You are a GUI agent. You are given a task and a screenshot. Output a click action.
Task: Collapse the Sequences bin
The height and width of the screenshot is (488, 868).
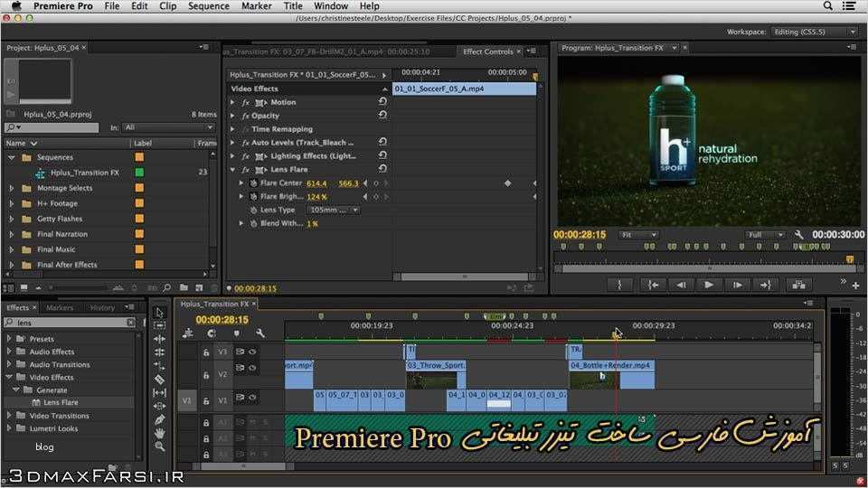(x=11, y=157)
